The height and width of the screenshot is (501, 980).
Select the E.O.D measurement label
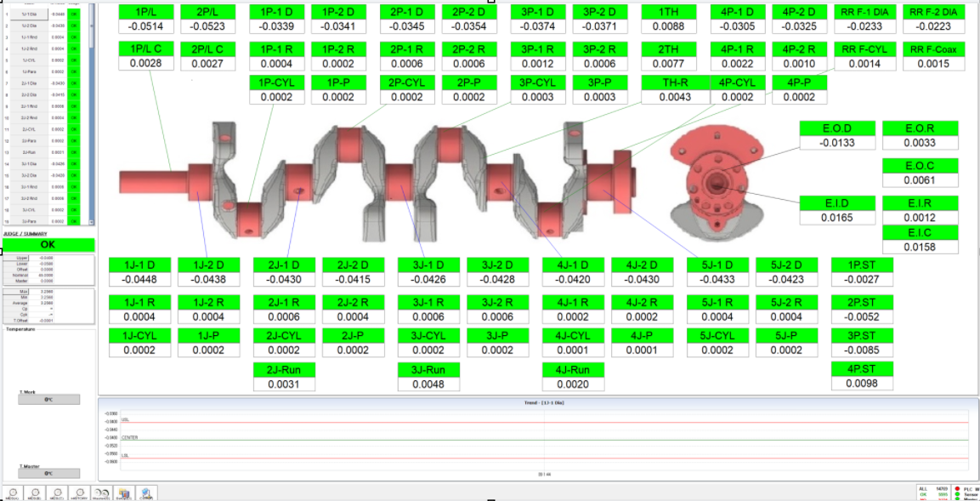[836, 128]
